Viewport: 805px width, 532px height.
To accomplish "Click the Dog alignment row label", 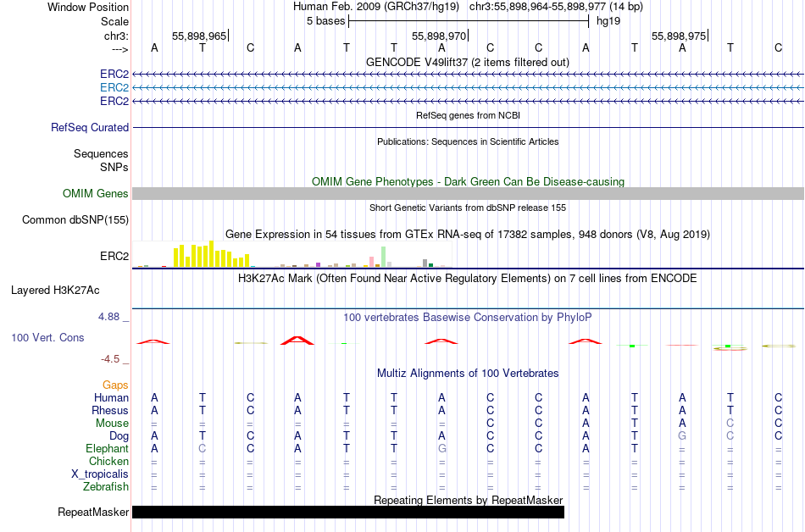I will click(x=119, y=436).
